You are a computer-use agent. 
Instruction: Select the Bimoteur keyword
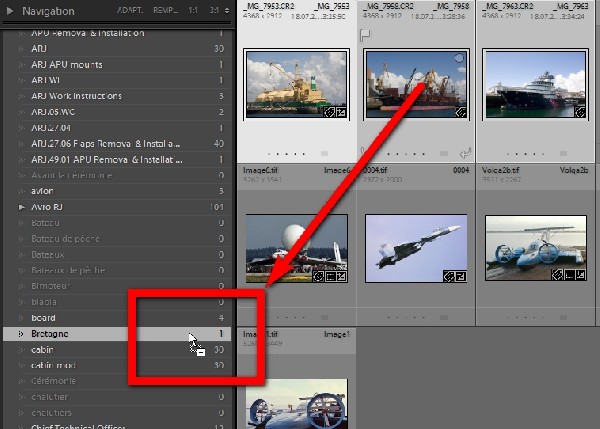click(51, 286)
